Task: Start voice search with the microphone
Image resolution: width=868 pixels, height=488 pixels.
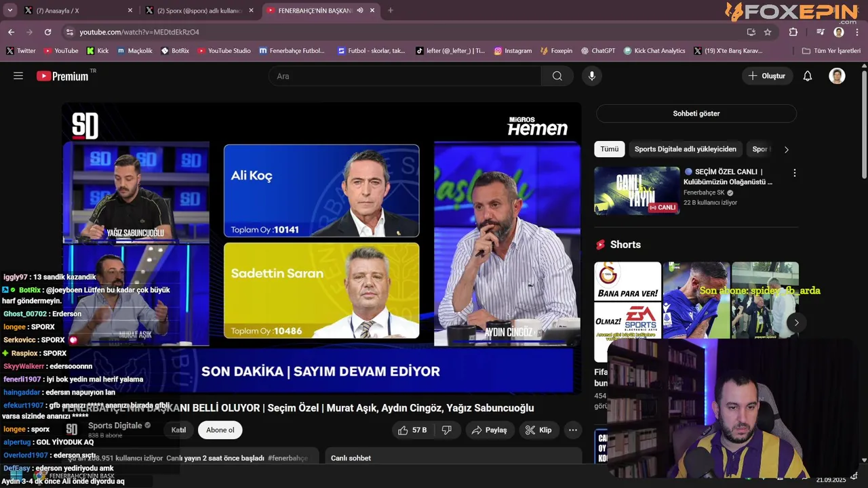Action: 592,76
